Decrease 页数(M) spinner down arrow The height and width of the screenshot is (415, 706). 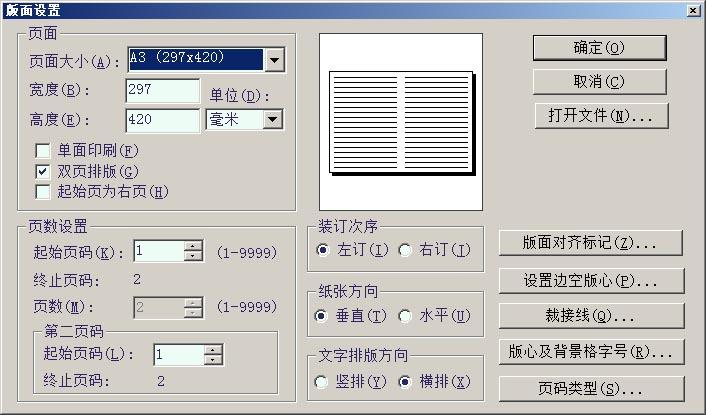click(193, 312)
